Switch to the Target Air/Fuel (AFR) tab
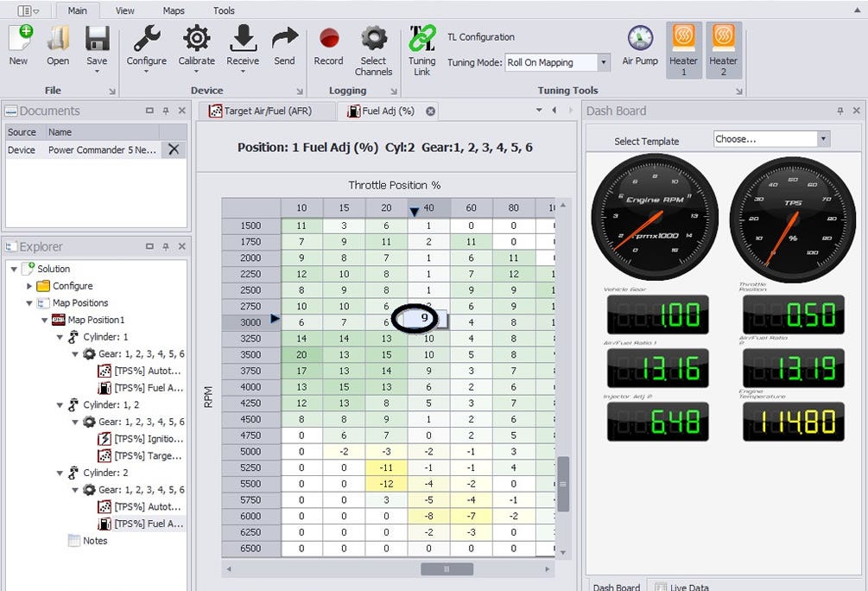Image resolution: width=868 pixels, height=591 pixels. pyautogui.click(x=269, y=111)
